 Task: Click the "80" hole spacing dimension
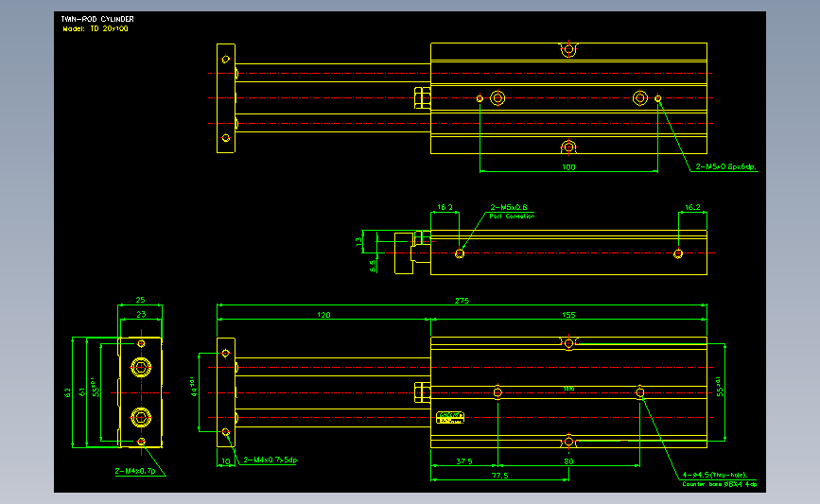click(x=568, y=461)
